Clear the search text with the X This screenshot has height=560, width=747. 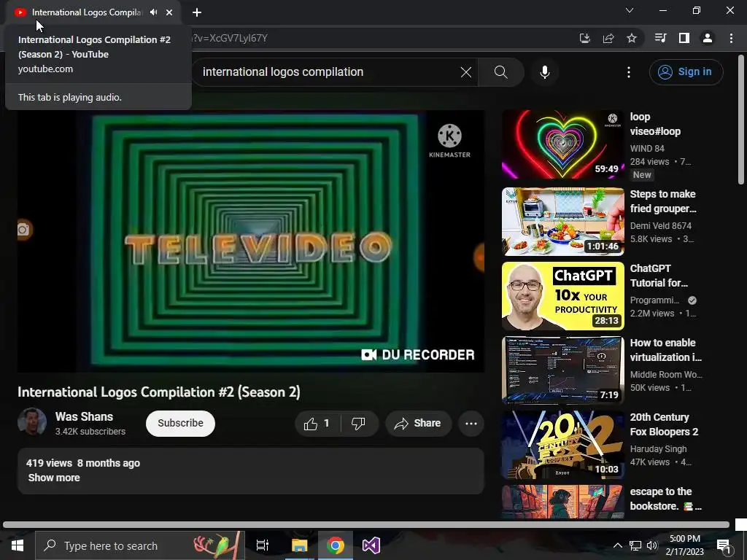(x=466, y=72)
